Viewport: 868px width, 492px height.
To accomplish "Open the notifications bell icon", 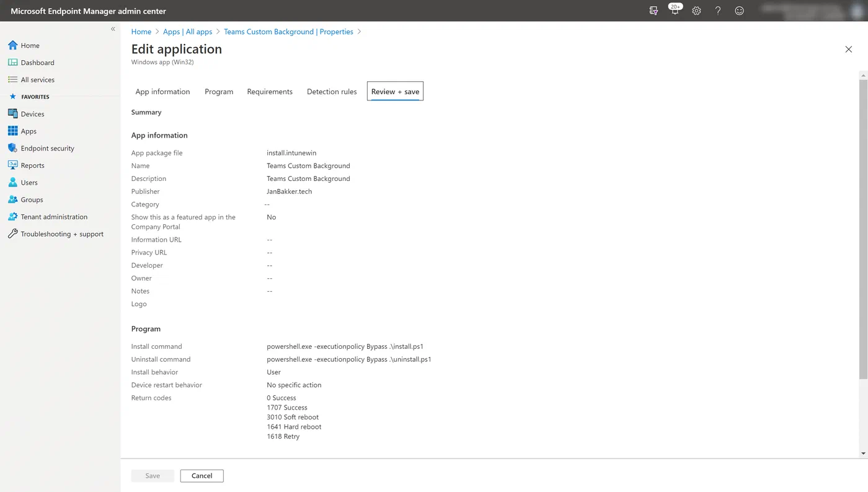I will 675,10.
